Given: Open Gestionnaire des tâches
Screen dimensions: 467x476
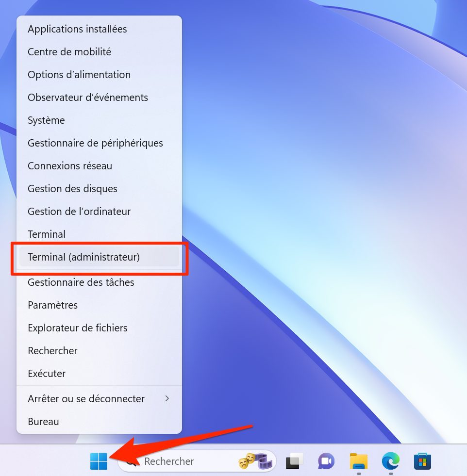Looking at the screenshot, I should tap(99, 282).
